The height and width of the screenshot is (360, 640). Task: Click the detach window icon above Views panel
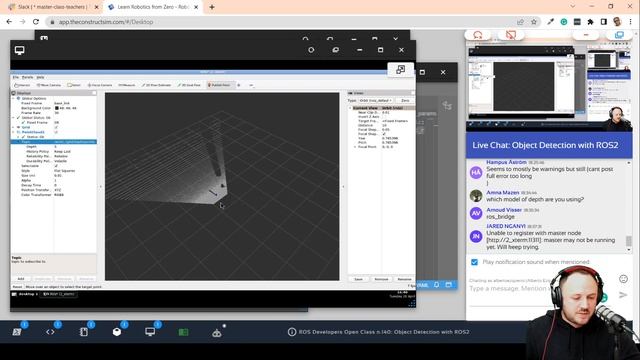[x=400, y=69]
